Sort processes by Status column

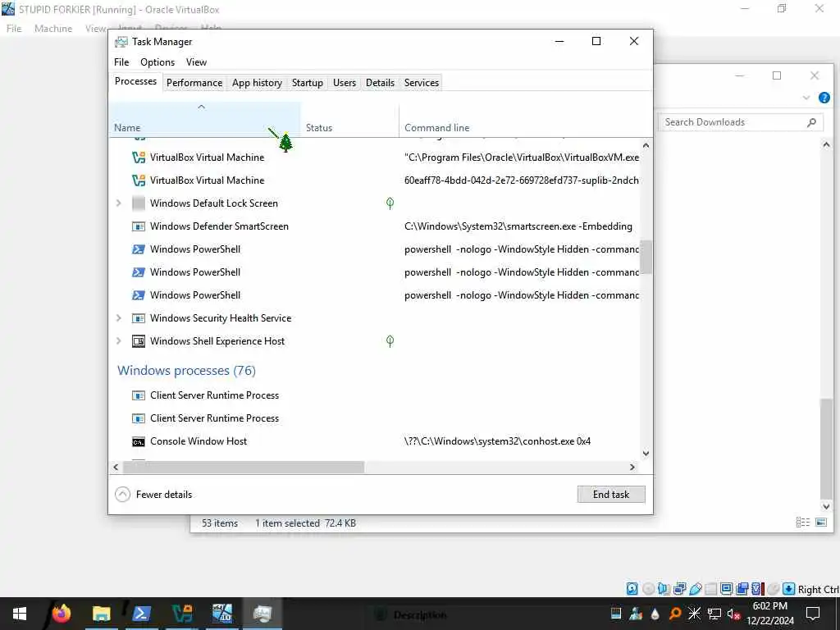(x=349, y=119)
